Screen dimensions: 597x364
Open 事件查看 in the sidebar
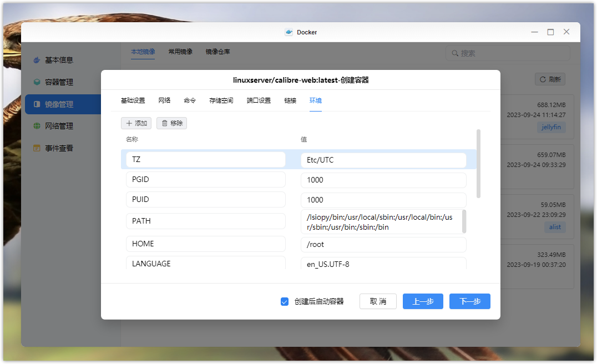tap(59, 148)
